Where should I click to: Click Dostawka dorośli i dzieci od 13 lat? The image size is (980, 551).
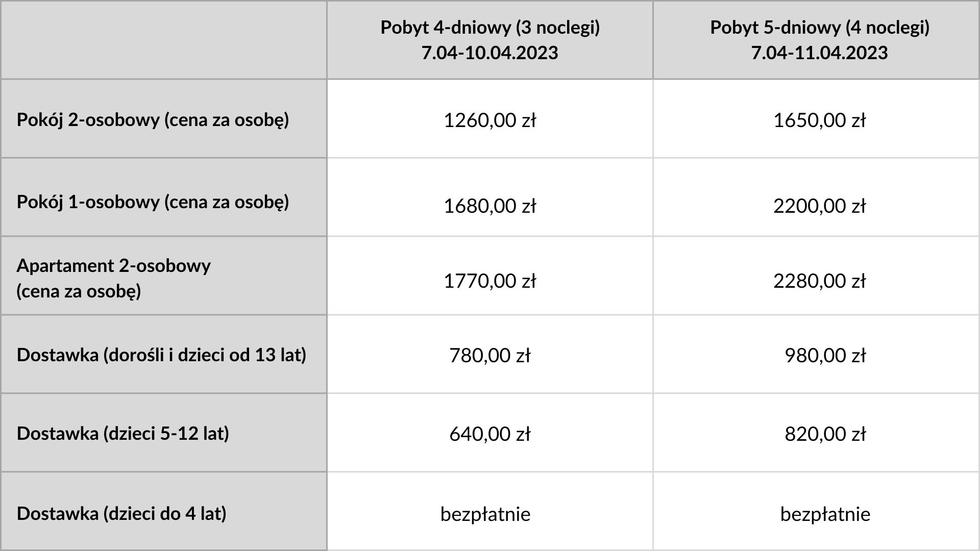click(161, 355)
